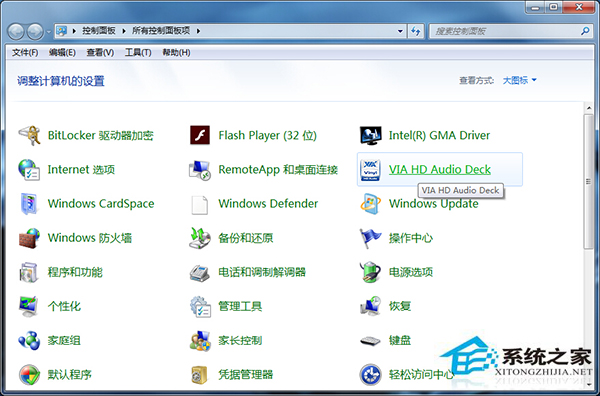Viewport: 600px width, 396px height.
Task: Open the 工具(T) menu
Action: click(138, 52)
